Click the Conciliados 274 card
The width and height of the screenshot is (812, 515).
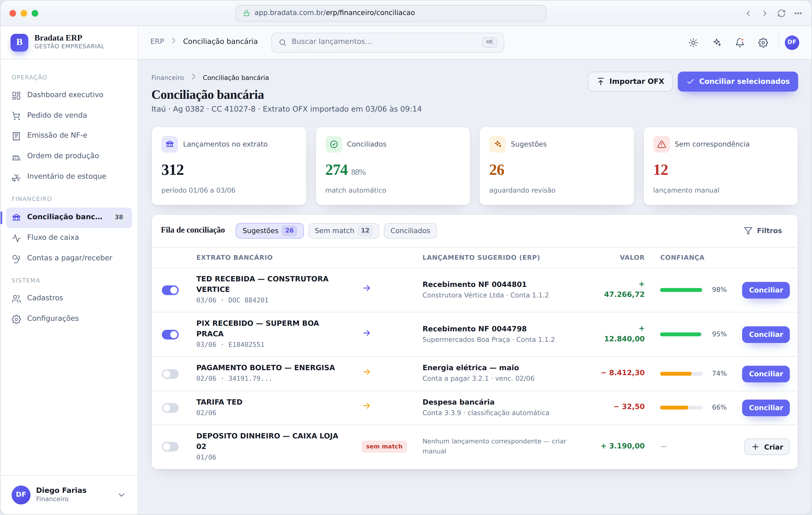point(392,166)
